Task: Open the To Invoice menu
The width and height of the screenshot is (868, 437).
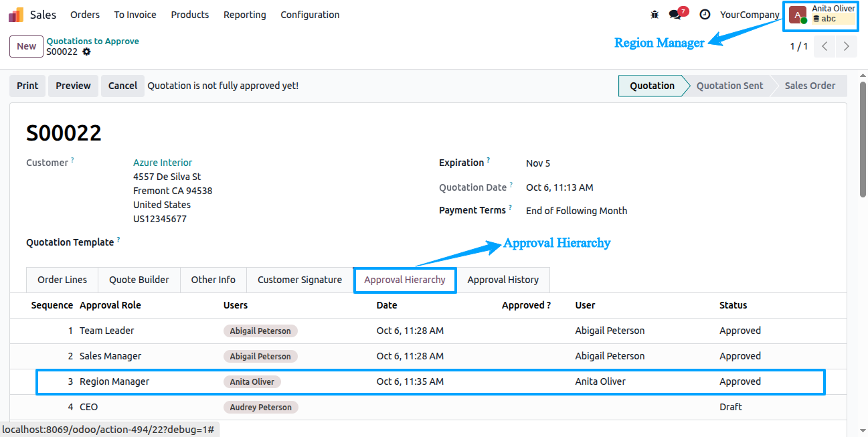Action: tap(135, 15)
